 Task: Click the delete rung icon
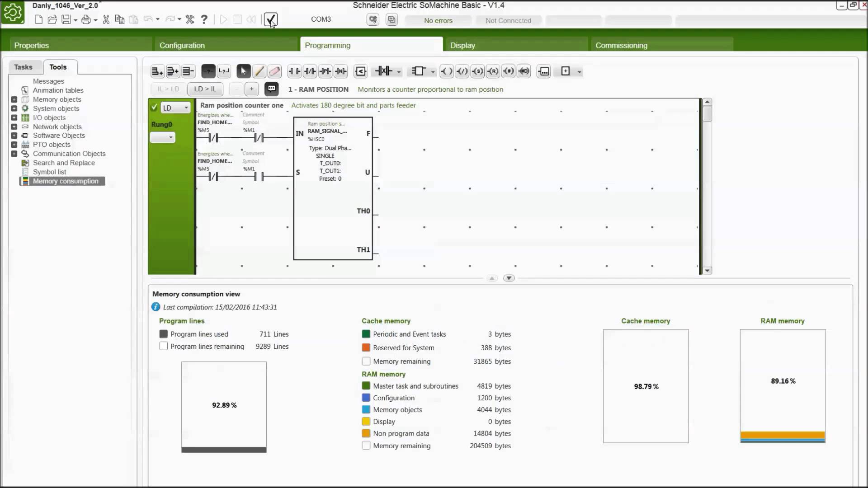[188, 71]
